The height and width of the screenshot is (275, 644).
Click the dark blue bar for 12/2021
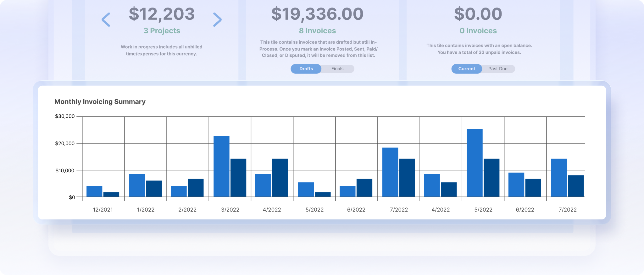pyautogui.click(x=111, y=194)
